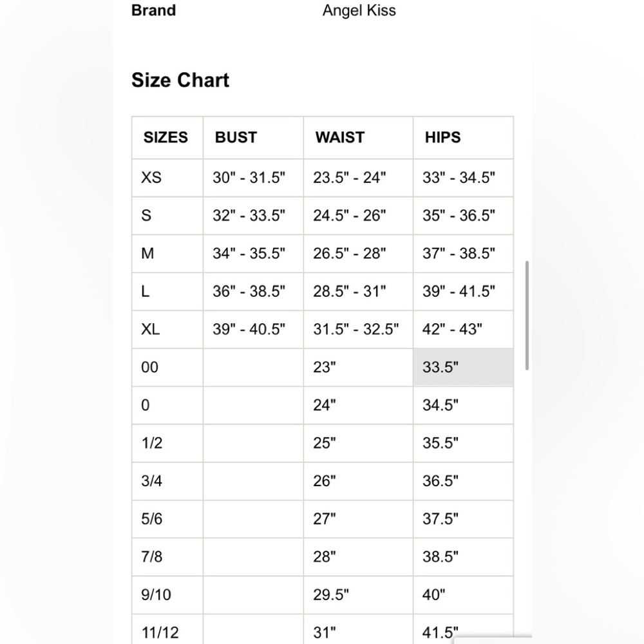Screen dimensions: 644x644
Task: Click the hips value 42" - 43"
Action: click(x=452, y=329)
